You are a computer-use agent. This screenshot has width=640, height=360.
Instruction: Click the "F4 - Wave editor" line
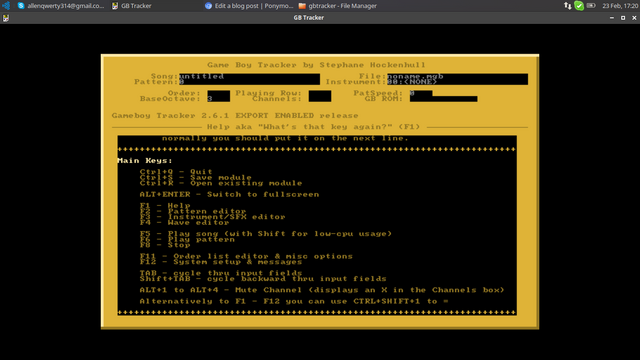click(x=184, y=222)
